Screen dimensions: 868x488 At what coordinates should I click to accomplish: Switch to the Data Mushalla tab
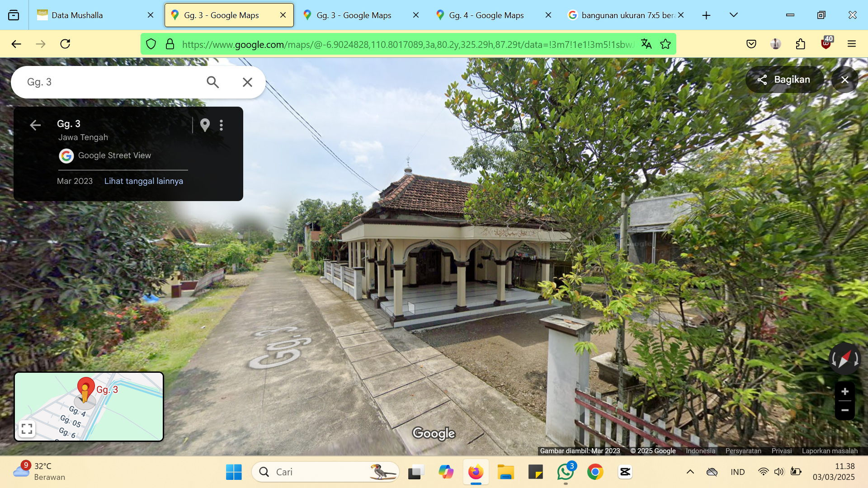pyautogui.click(x=95, y=15)
